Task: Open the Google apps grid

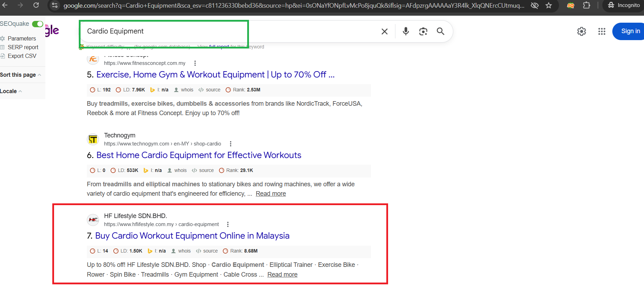Action: click(x=601, y=31)
